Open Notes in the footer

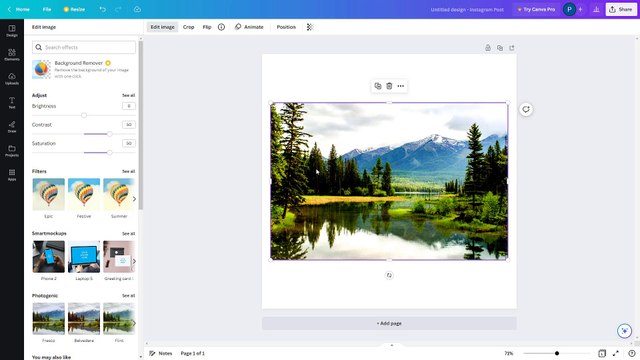click(161, 353)
